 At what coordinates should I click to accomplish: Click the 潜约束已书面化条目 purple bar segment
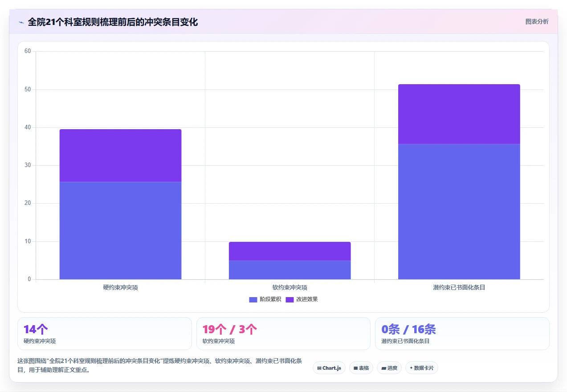(459, 114)
